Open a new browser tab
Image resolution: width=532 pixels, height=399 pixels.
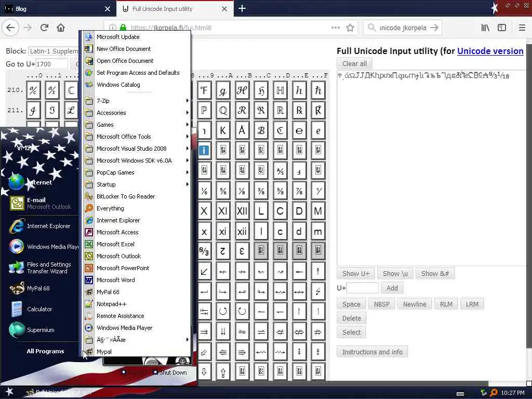242,8
